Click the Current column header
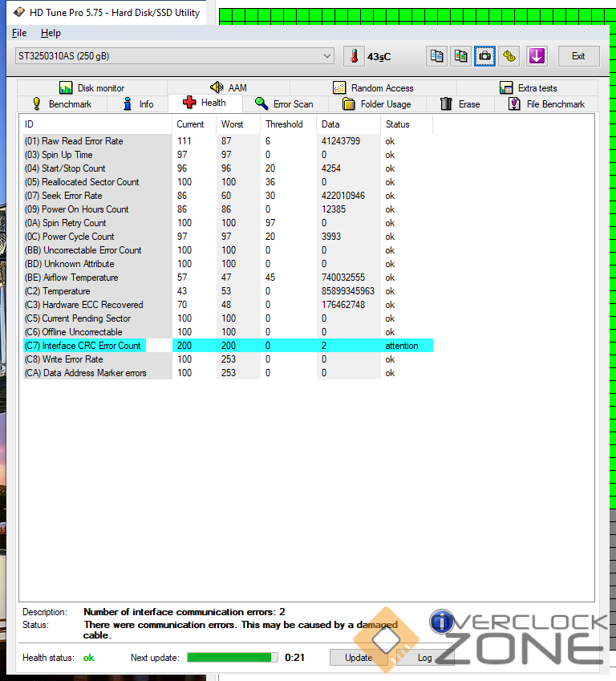This screenshot has height=681, width=616. (x=194, y=124)
